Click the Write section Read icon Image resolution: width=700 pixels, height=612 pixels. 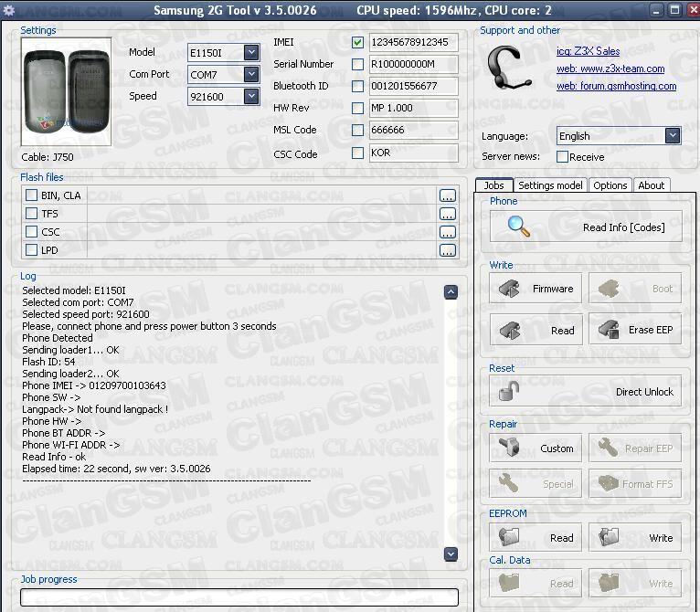(510, 331)
